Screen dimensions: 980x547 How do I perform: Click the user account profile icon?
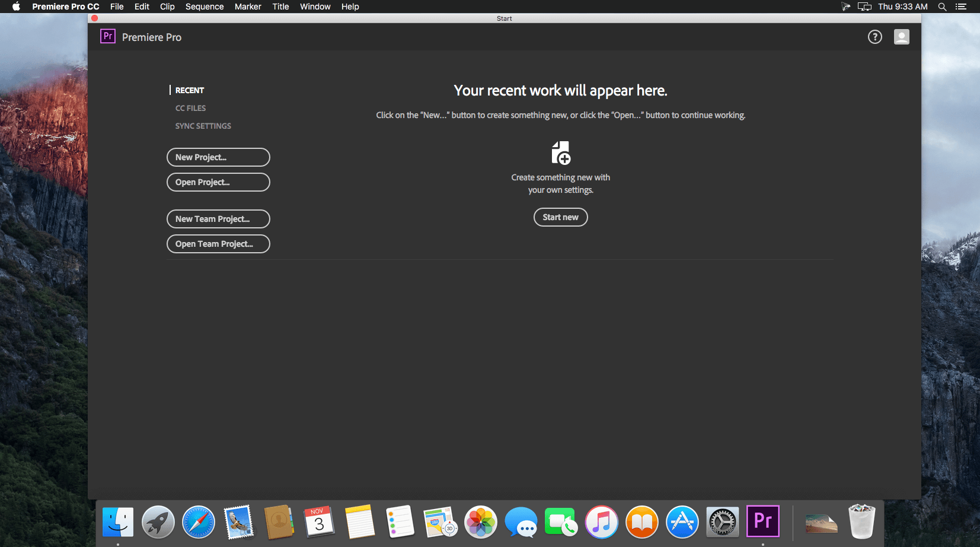tap(902, 37)
